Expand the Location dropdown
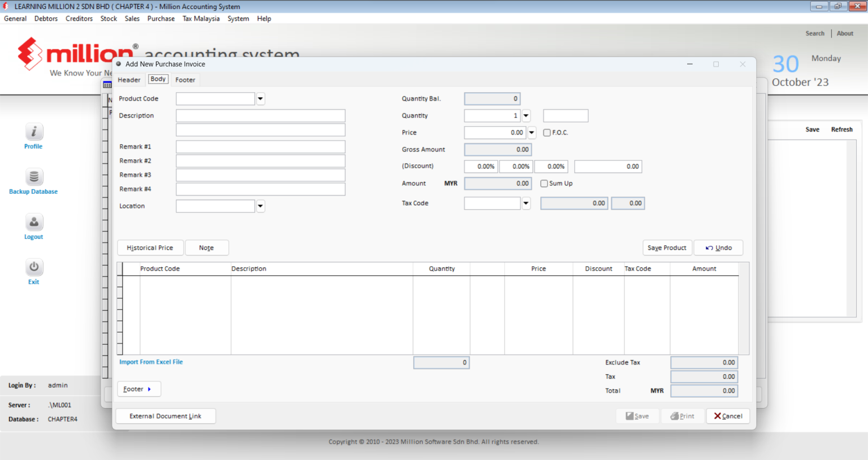This screenshot has height=460, width=868. click(260, 206)
